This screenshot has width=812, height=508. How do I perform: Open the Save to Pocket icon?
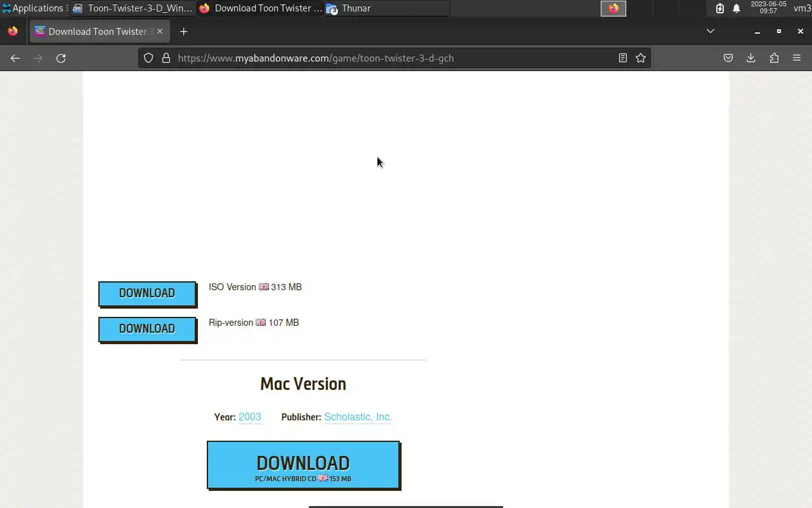click(x=728, y=58)
